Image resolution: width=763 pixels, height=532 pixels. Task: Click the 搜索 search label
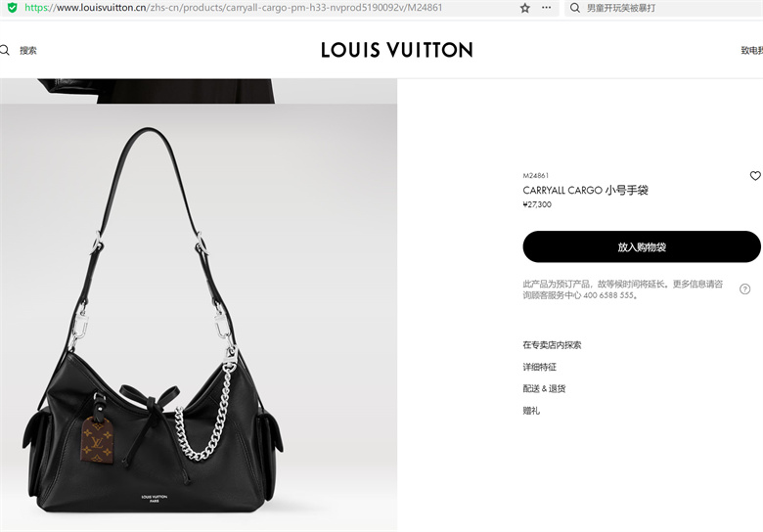[x=28, y=50]
